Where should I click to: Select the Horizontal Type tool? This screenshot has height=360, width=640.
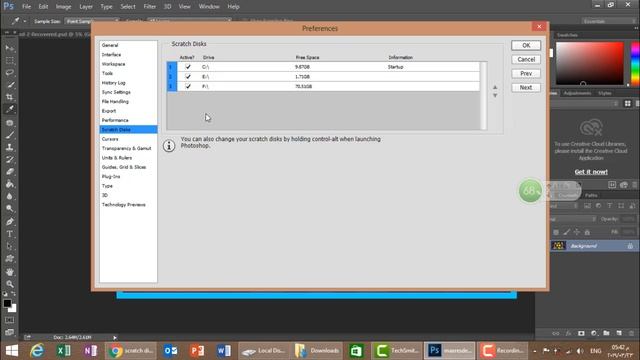(9, 234)
